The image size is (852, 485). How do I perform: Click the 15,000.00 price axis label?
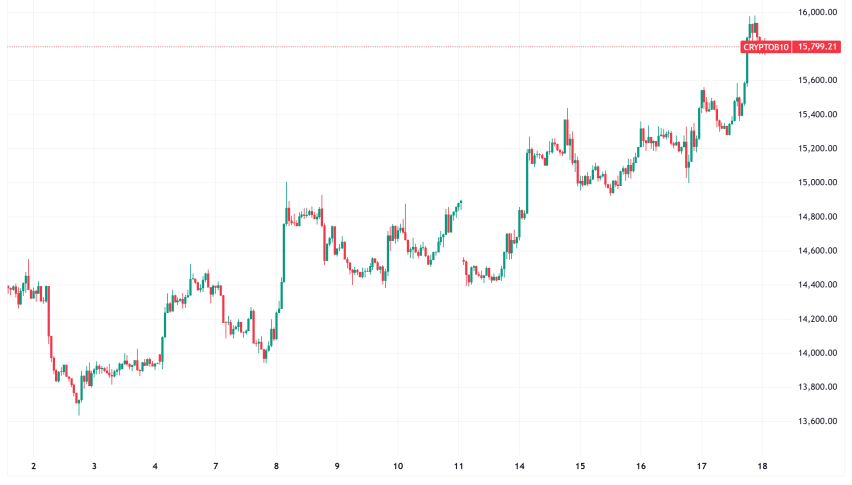pyautogui.click(x=817, y=183)
